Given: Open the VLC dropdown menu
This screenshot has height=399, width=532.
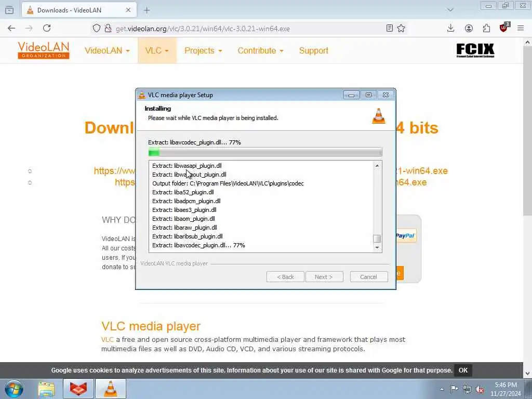Looking at the screenshot, I should (157, 50).
